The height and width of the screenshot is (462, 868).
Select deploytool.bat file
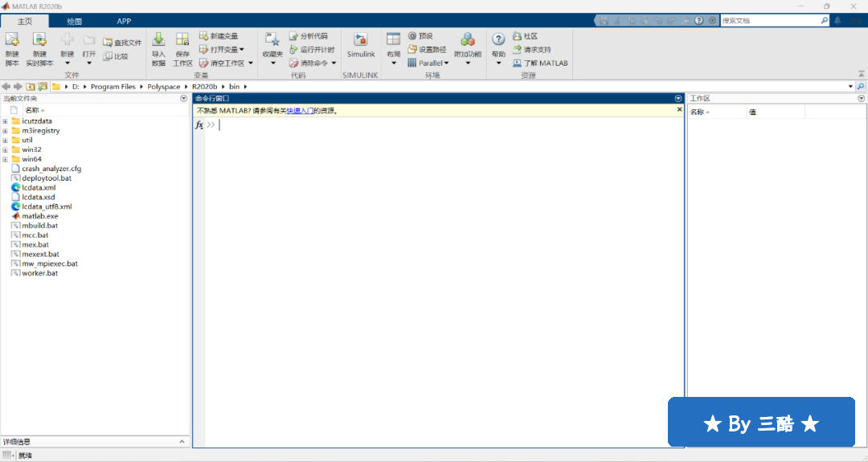pos(47,178)
